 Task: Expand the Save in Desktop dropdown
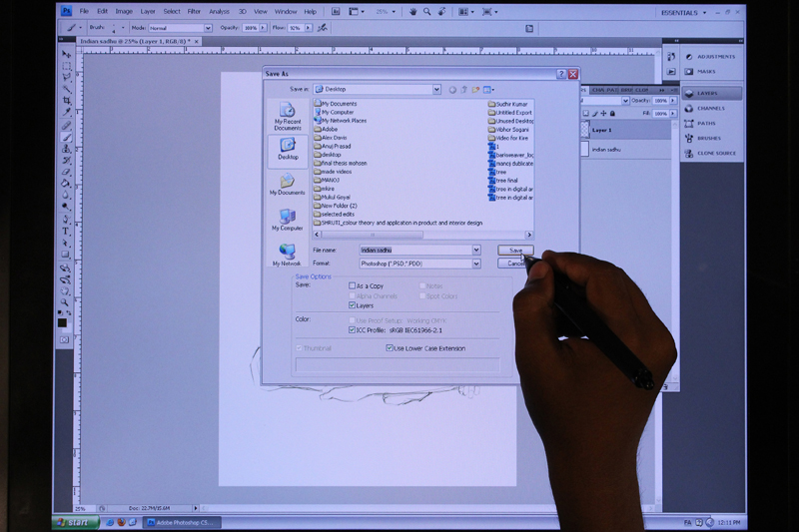point(436,90)
